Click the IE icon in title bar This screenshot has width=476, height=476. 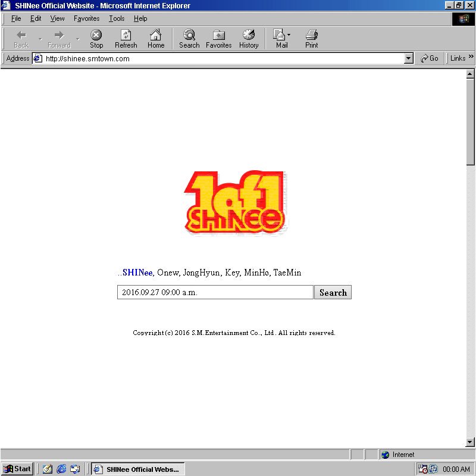point(6,5)
